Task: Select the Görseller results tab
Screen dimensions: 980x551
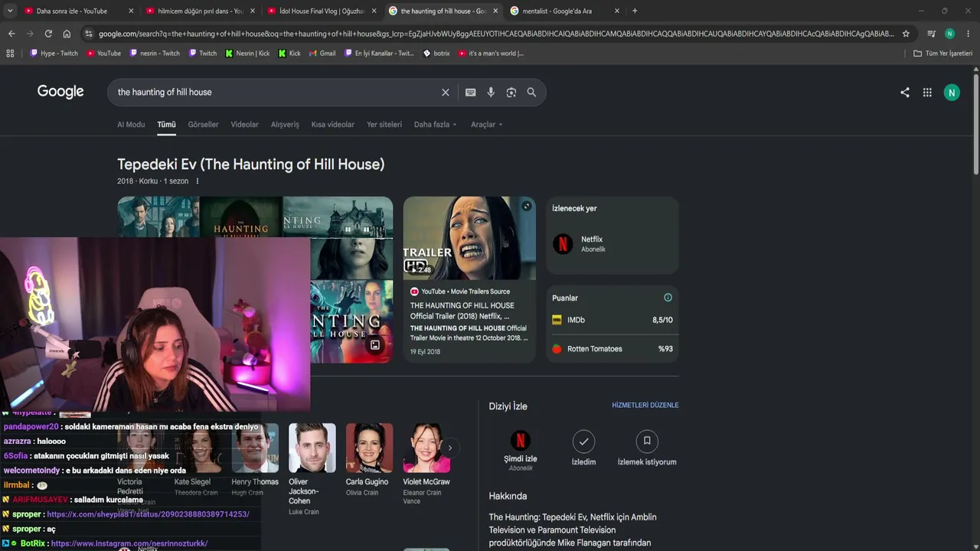Action: pyautogui.click(x=203, y=125)
